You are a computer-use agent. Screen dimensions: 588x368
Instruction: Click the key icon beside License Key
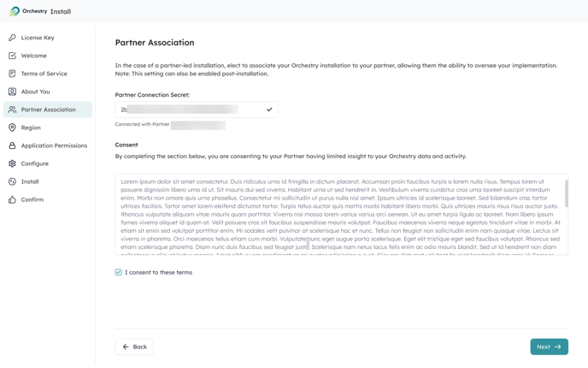point(12,38)
